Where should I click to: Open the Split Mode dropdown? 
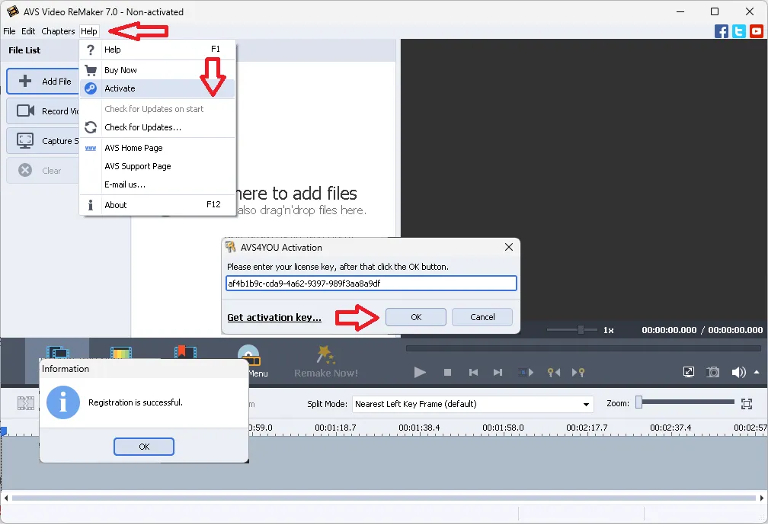(473, 404)
